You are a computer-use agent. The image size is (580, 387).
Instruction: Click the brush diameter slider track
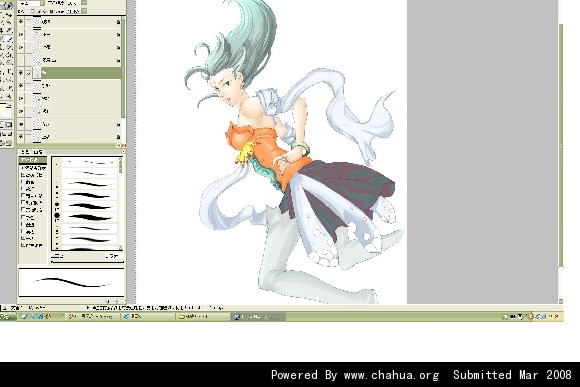coord(88,262)
